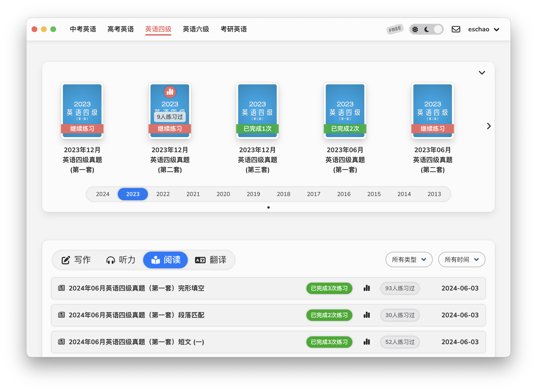Select year 2022
The height and width of the screenshot is (392, 537).
point(163,194)
